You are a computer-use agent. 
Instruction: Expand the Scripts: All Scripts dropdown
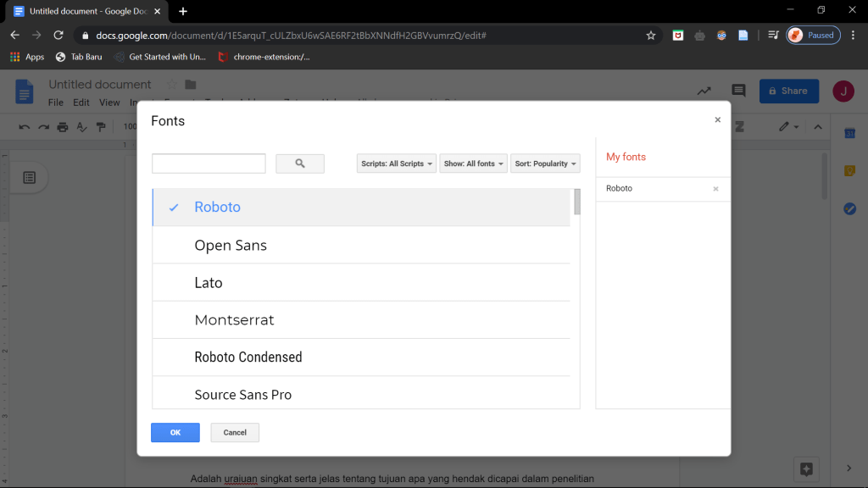[x=397, y=164]
